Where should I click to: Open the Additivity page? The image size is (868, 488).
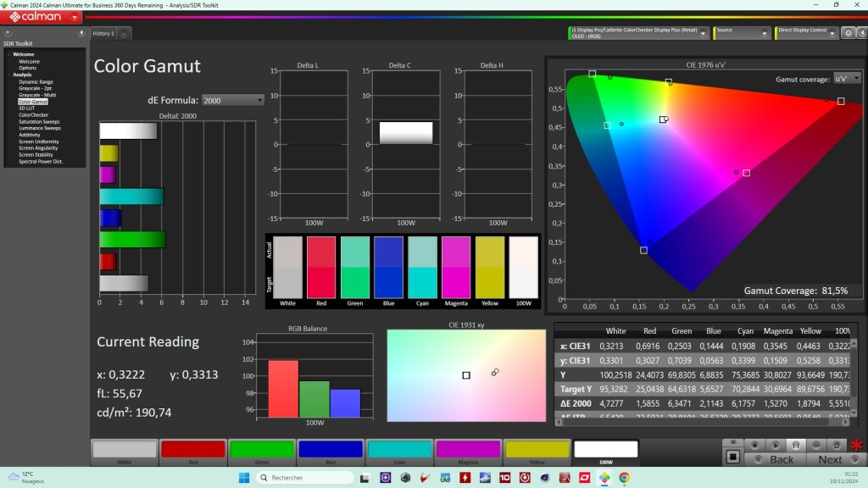click(30, 135)
